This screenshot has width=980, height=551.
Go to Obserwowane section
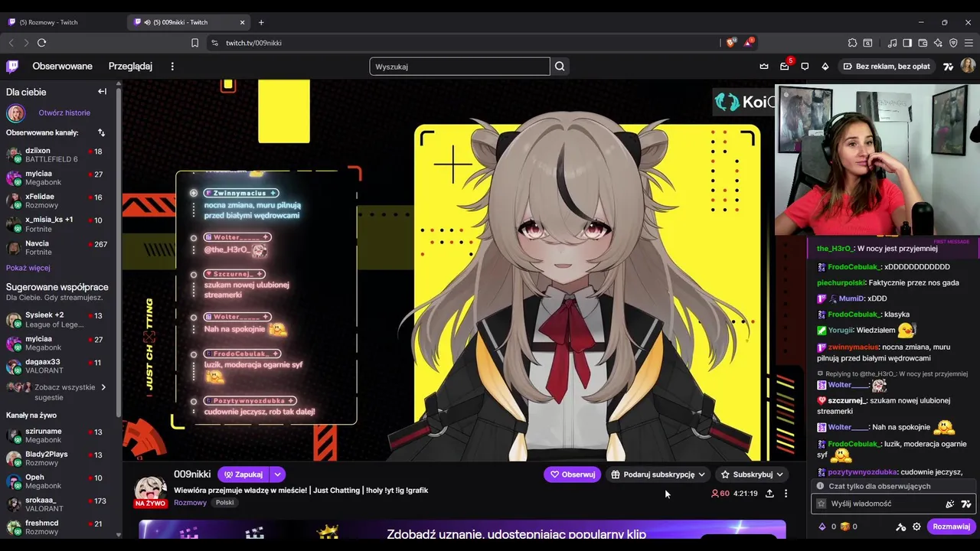(x=62, y=67)
